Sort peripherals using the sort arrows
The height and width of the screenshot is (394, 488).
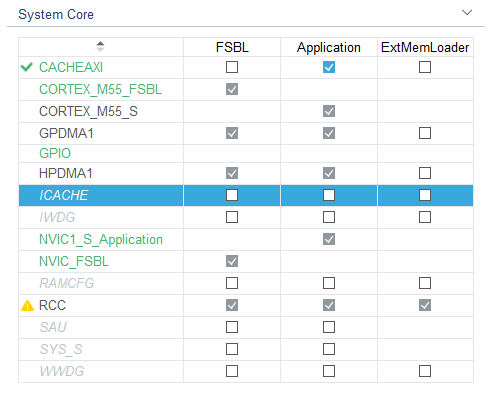tap(100, 46)
